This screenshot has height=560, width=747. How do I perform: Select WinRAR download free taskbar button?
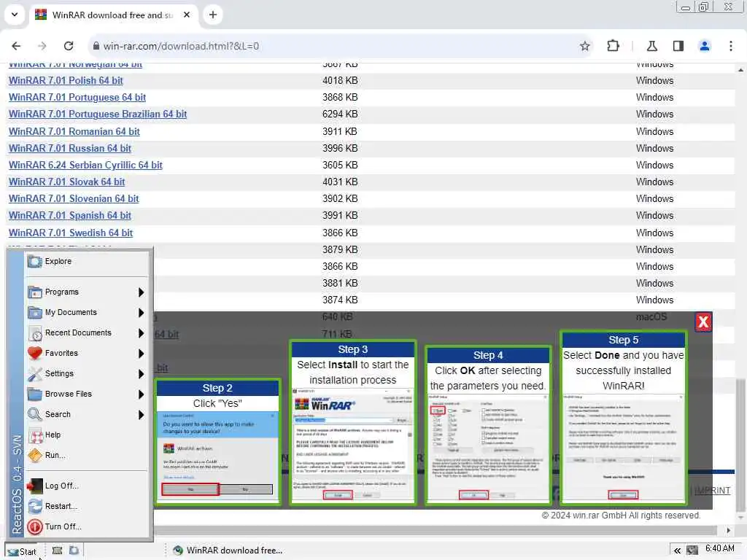(x=228, y=551)
